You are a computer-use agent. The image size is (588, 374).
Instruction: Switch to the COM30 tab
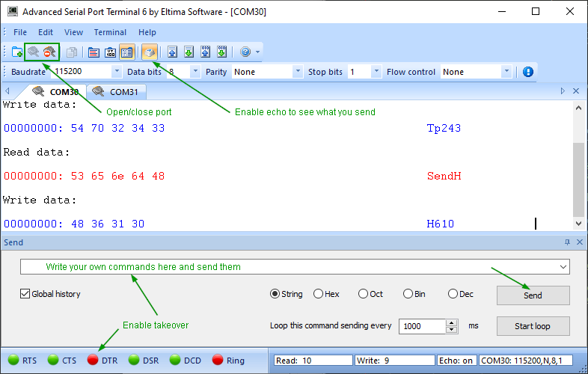[x=56, y=91]
